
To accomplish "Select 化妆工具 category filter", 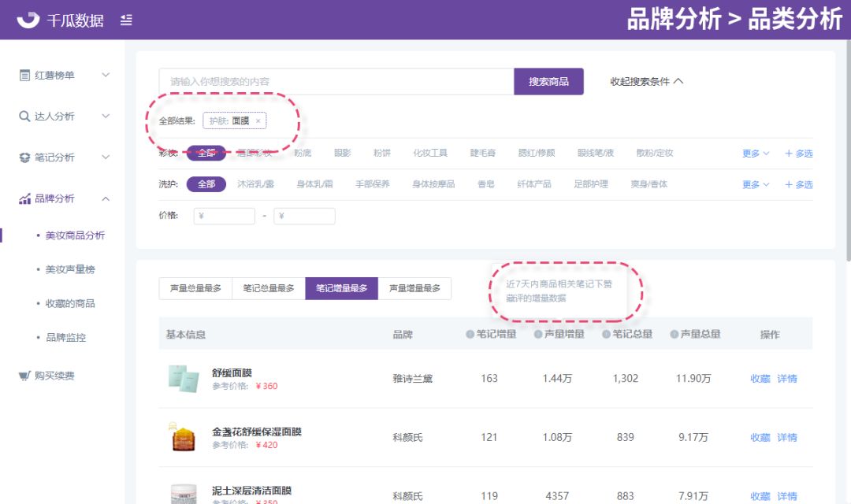I will pyautogui.click(x=430, y=153).
